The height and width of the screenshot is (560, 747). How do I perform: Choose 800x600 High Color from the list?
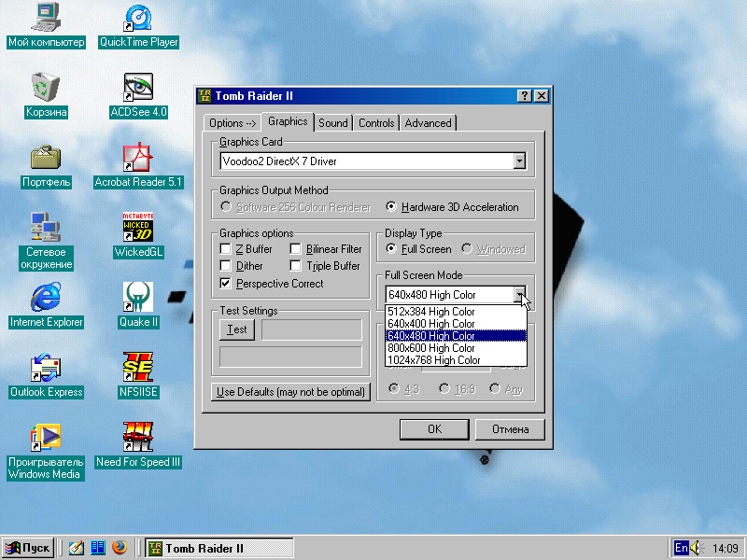[431, 348]
